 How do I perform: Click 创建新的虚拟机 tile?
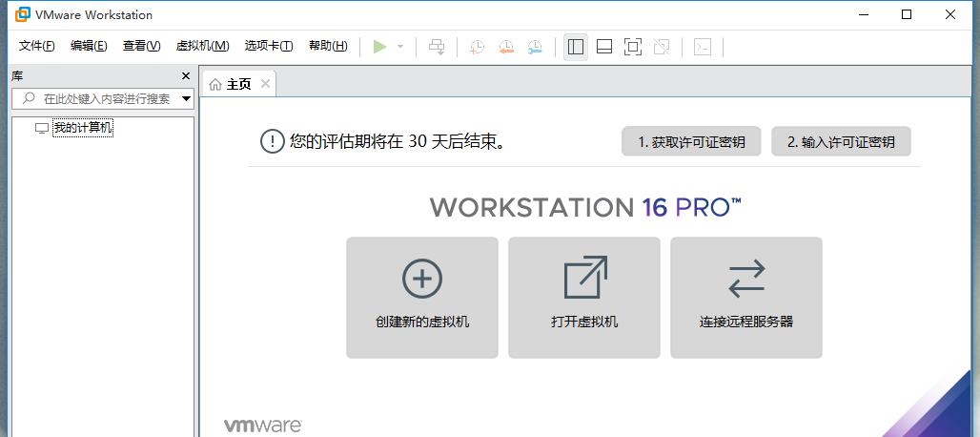pos(422,298)
